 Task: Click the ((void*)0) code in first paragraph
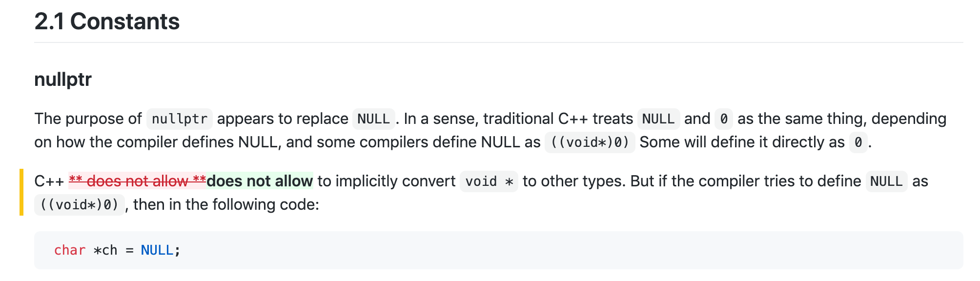tap(590, 142)
